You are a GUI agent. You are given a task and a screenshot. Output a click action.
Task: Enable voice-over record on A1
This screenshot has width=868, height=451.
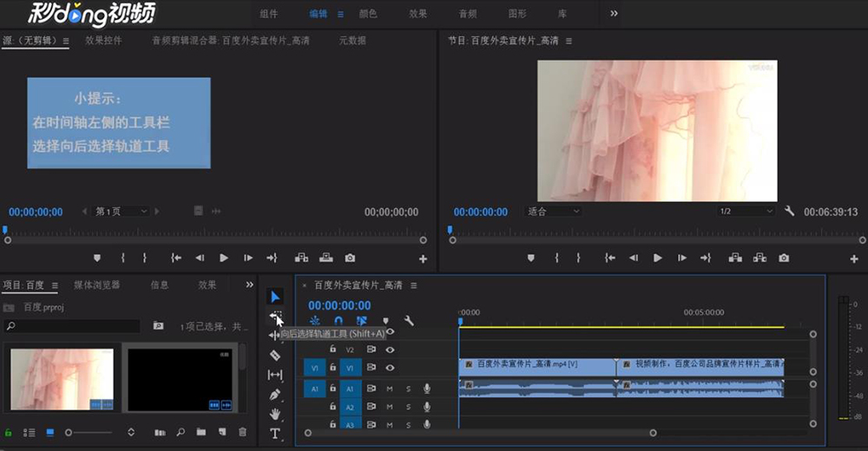coord(427,389)
